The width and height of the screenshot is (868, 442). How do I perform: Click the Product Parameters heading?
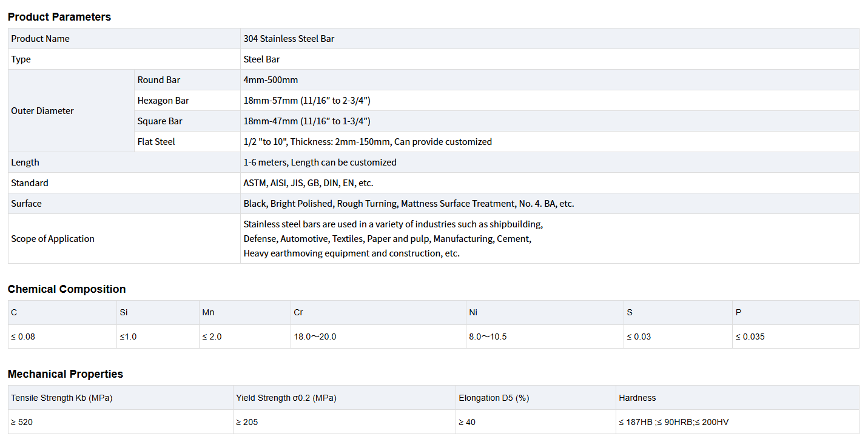coord(59,17)
